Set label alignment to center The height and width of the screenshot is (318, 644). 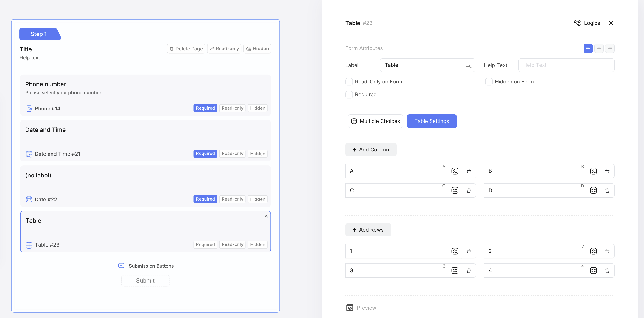pyautogui.click(x=599, y=49)
